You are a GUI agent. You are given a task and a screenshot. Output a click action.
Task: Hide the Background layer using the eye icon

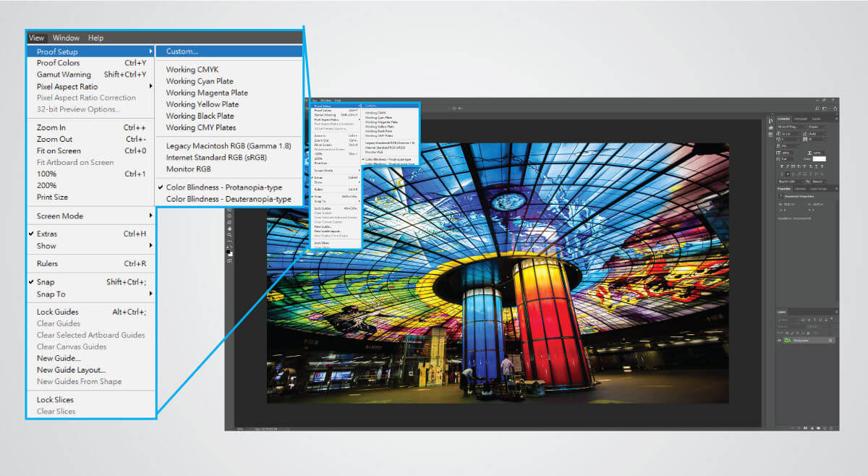[780, 340]
